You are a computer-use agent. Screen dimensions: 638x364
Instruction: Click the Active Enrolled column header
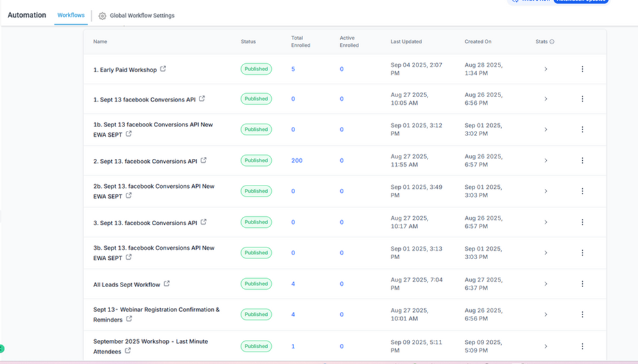(349, 42)
